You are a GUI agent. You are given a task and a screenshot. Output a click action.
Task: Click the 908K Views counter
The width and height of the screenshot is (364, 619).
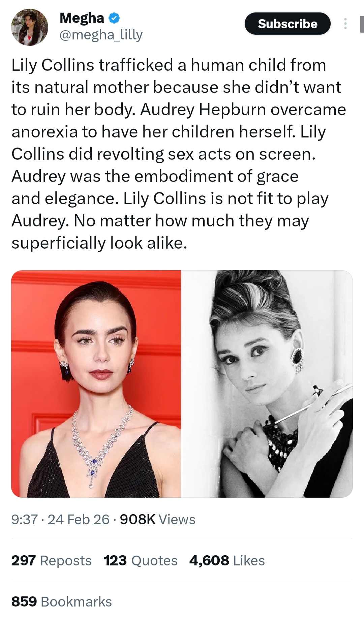point(157,520)
